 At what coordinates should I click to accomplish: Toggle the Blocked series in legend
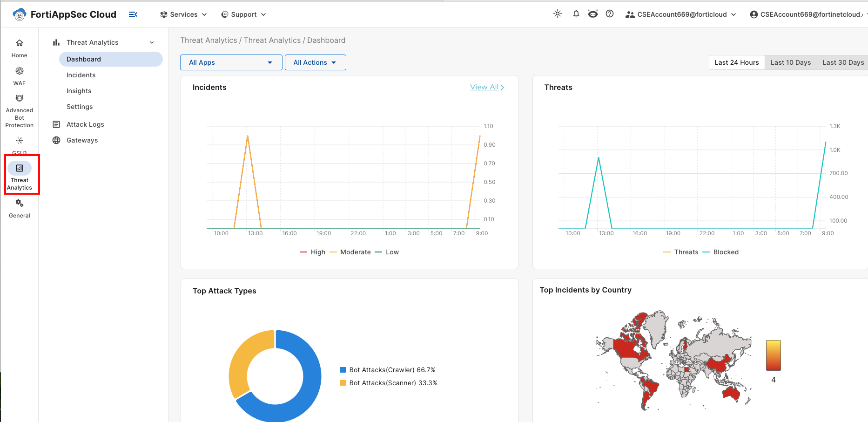click(720, 252)
